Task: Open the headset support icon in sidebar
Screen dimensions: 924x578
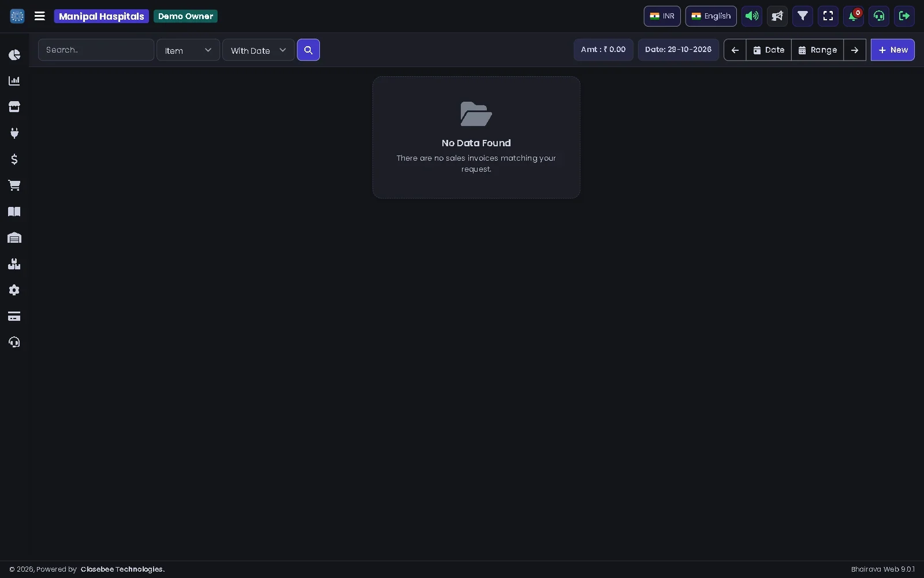Action: (x=14, y=342)
